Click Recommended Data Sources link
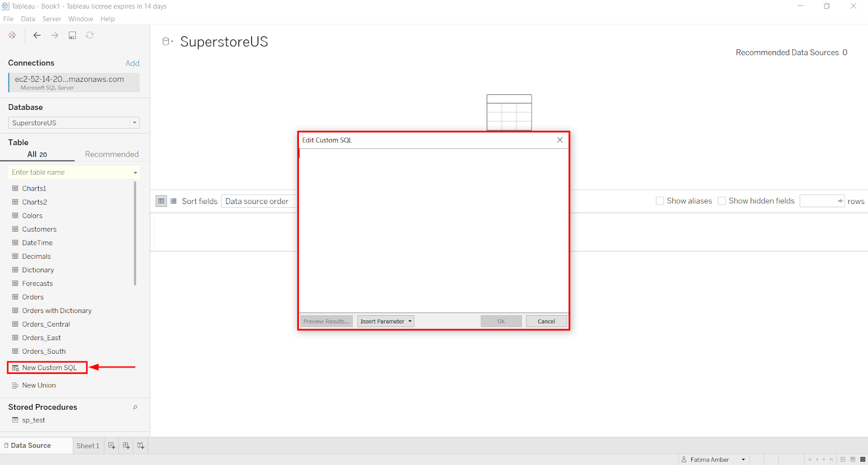 tap(792, 52)
